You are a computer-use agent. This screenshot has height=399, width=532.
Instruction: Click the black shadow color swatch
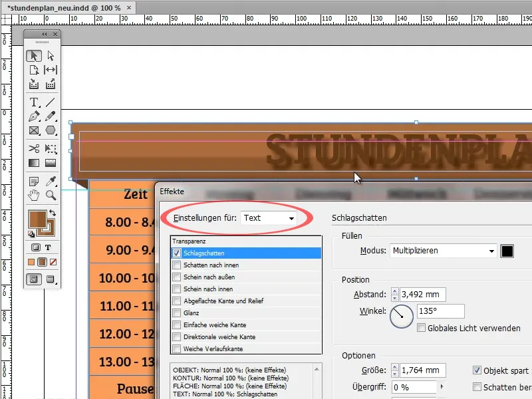coord(507,251)
